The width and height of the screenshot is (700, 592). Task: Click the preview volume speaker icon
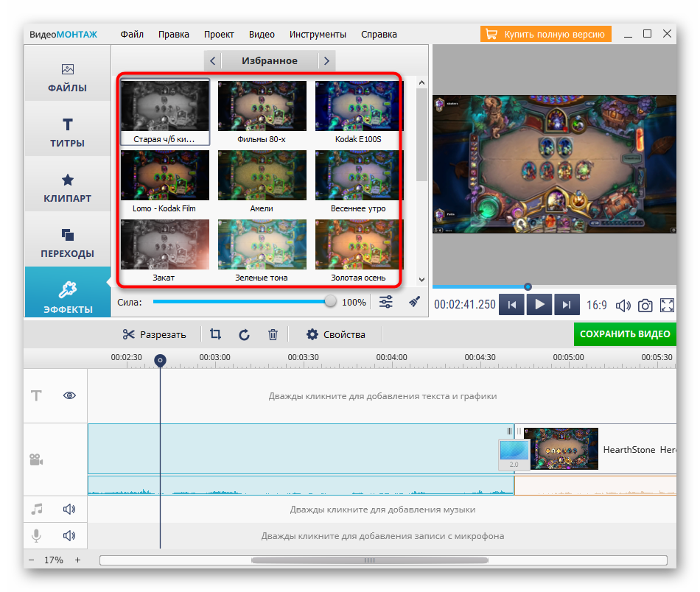point(623,305)
